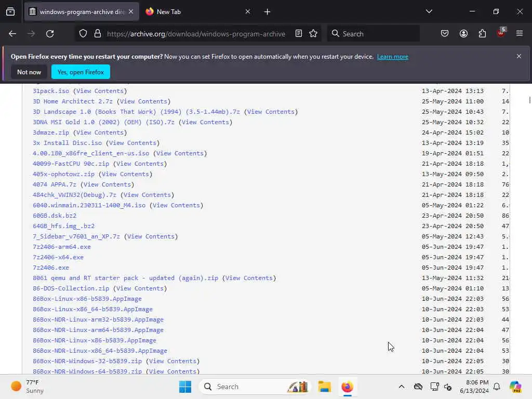View Contents of 7_Sidebar_v7601_an_XP.7z

(151, 236)
